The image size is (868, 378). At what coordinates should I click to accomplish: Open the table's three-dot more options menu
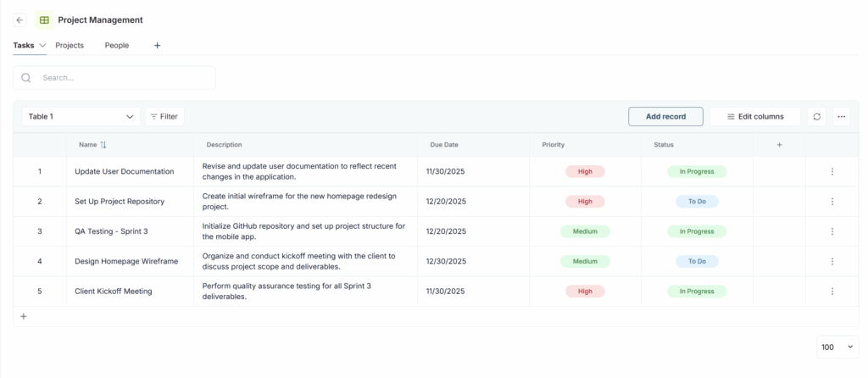[841, 116]
